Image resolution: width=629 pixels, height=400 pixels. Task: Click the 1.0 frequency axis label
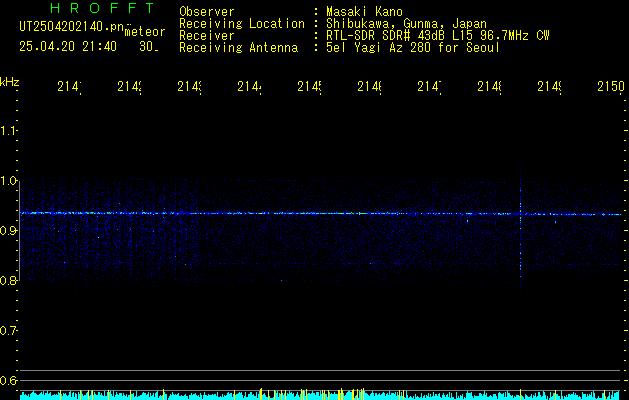click(x=8, y=180)
